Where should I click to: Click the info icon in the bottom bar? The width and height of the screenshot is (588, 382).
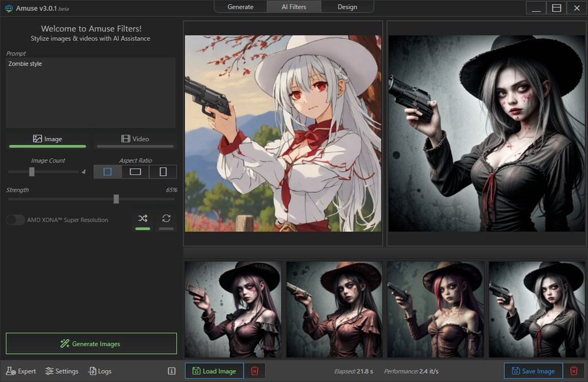click(171, 371)
